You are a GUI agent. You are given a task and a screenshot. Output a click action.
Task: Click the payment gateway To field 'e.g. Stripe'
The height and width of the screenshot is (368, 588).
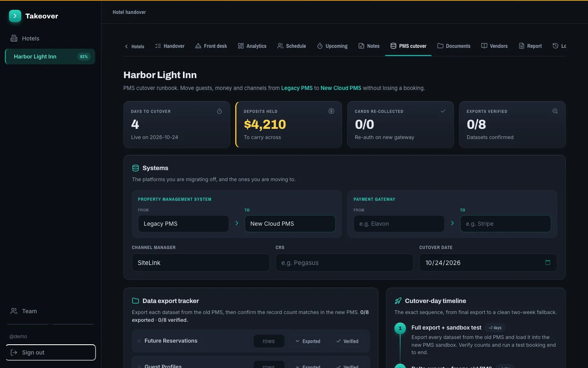506,224
